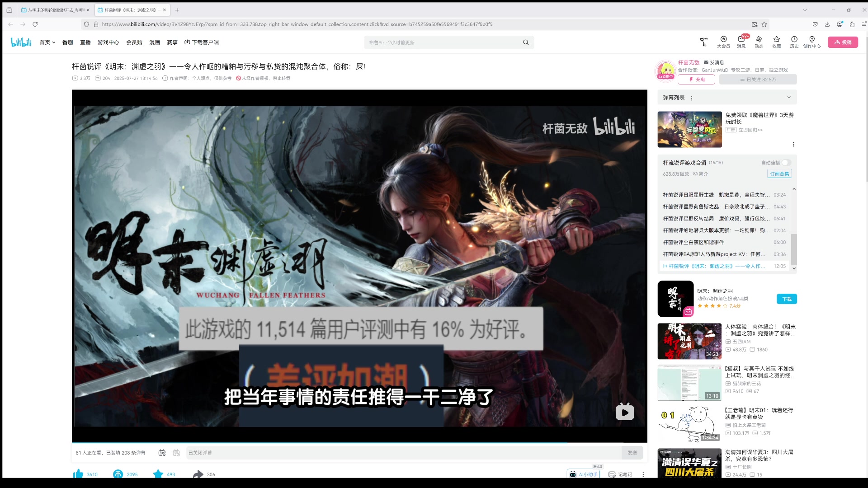Viewport: 868px width, 488px height.
Task: Click the collection list scroll-up arrow
Action: point(794,189)
